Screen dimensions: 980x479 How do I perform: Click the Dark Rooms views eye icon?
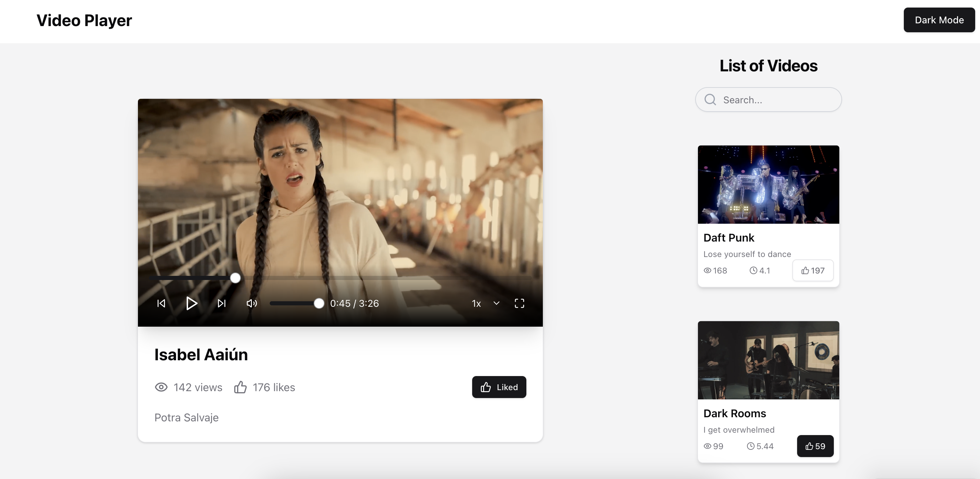707,446
